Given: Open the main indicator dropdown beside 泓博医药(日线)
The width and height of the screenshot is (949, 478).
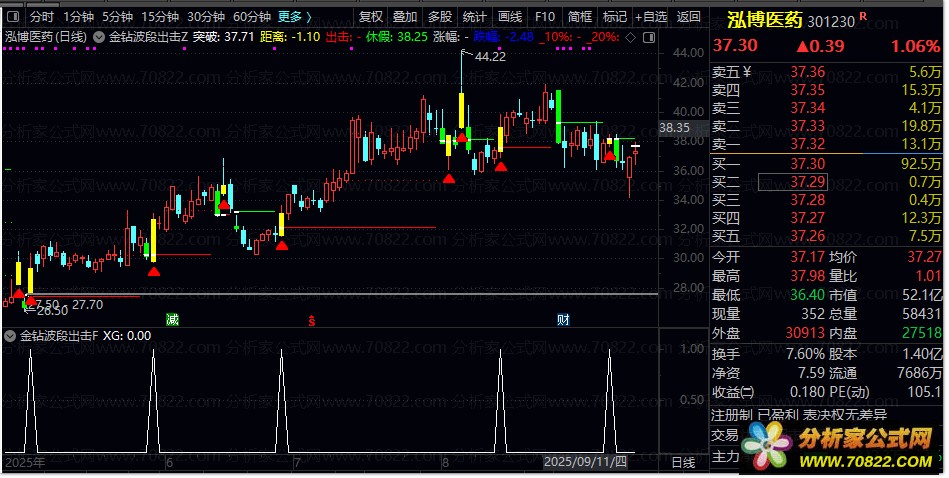Looking at the screenshot, I should [99, 37].
